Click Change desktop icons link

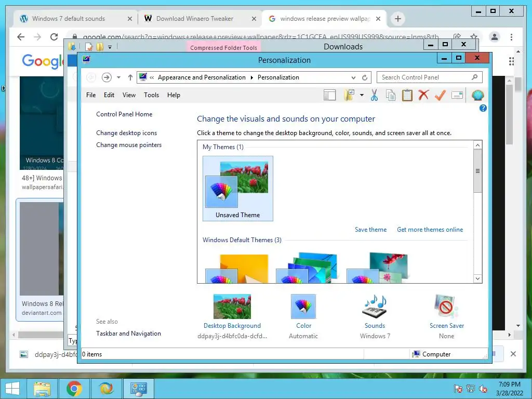[x=127, y=133]
